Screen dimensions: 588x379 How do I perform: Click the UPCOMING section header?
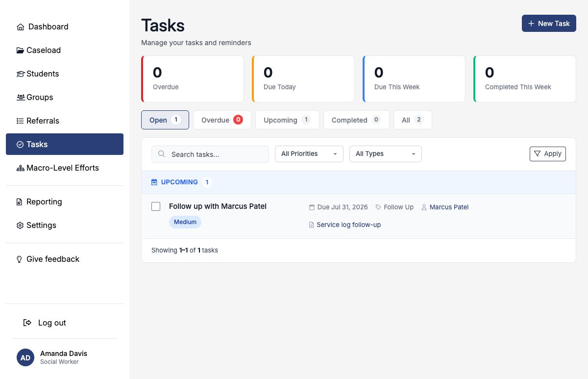pos(359,182)
